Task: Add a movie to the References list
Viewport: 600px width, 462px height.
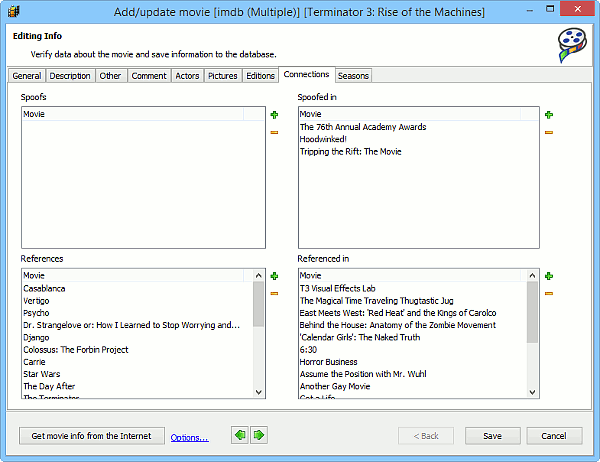Action: [x=274, y=276]
